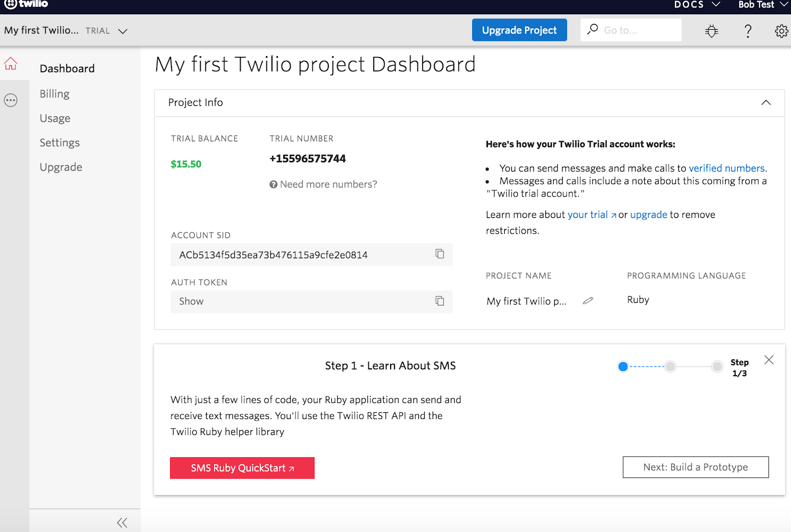
Task: Open the help question mark icon
Action: (748, 31)
